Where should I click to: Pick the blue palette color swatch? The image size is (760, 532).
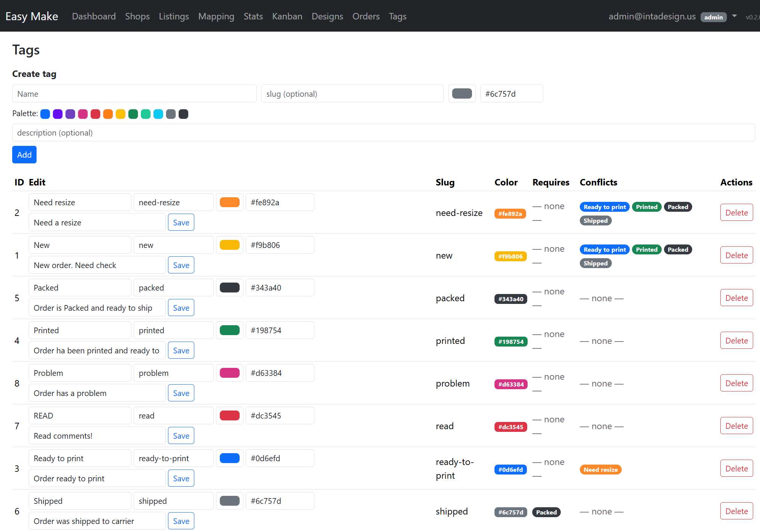(45, 114)
